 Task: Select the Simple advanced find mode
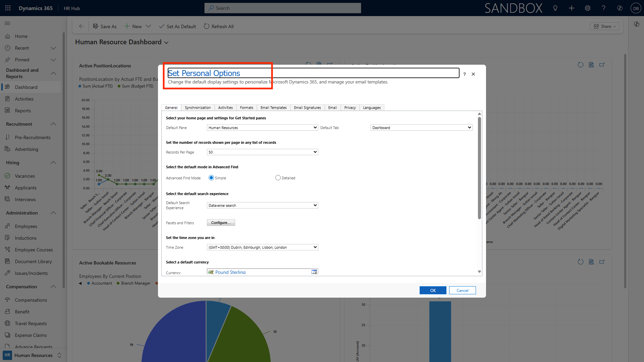(x=211, y=178)
